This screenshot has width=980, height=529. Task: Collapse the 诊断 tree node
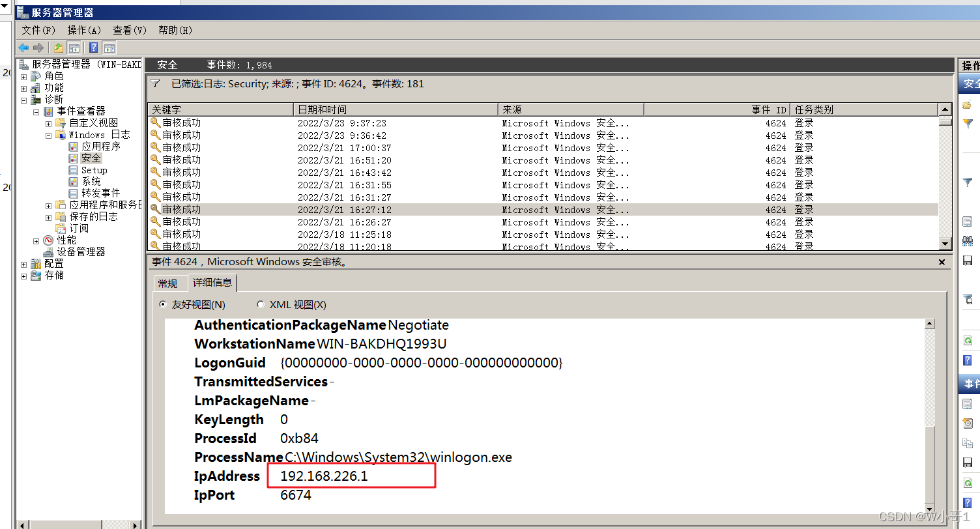(24, 100)
